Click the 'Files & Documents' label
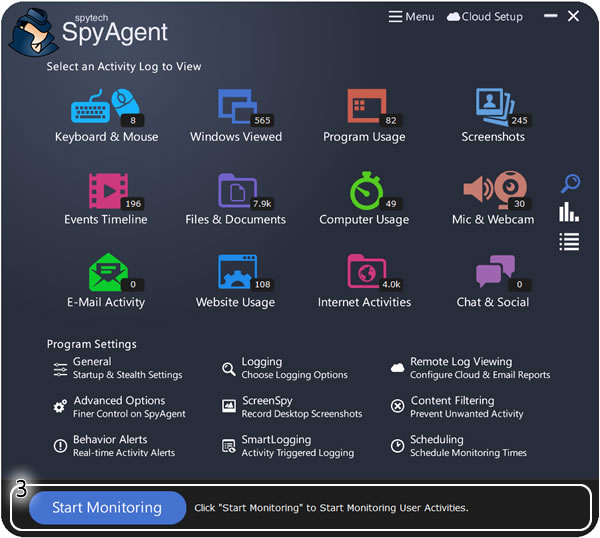 pos(235,219)
